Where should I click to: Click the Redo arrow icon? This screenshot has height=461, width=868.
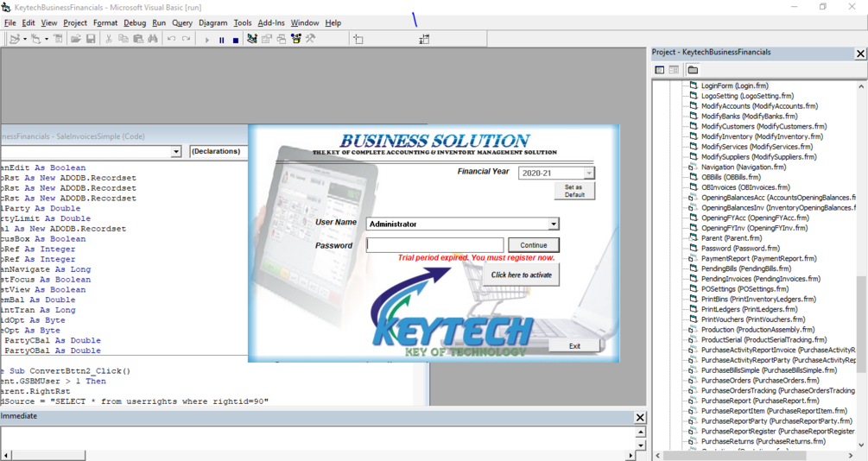coord(187,39)
